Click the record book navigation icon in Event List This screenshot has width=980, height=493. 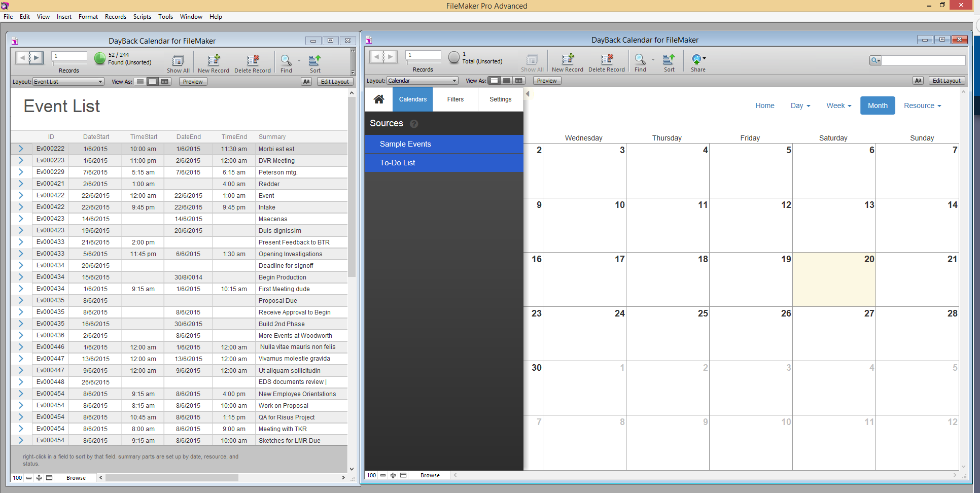29,58
